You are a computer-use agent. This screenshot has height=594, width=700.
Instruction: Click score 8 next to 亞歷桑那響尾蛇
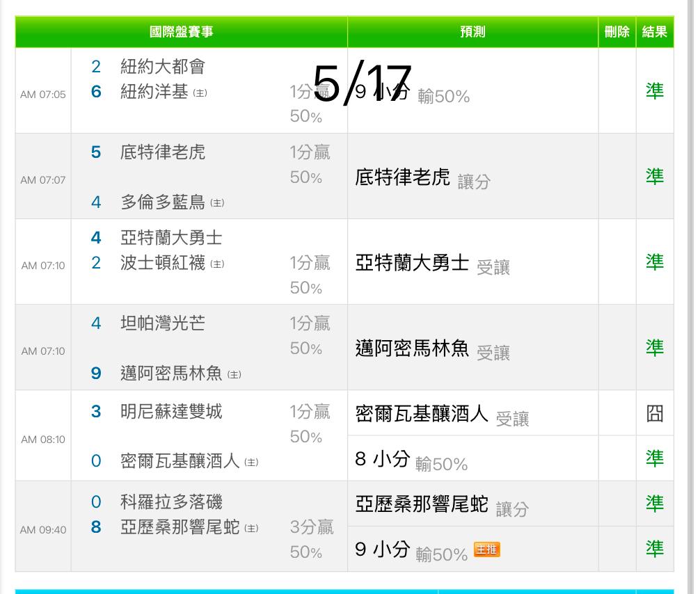[x=96, y=527]
